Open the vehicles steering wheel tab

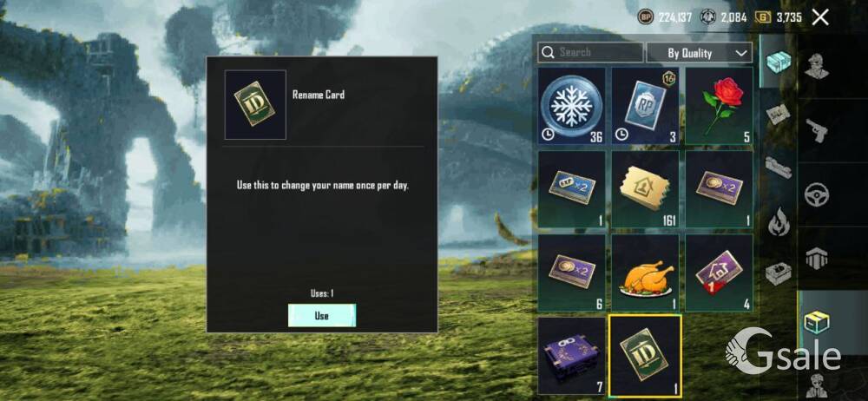click(817, 195)
